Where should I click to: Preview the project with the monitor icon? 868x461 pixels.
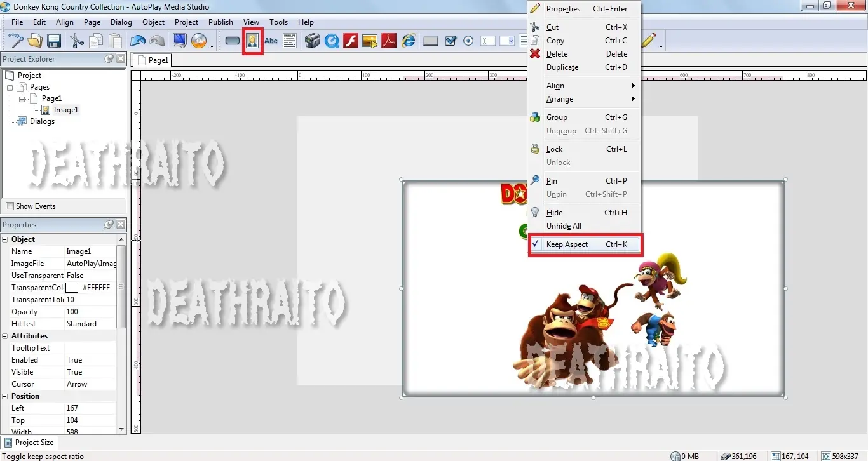pyautogui.click(x=180, y=41)
